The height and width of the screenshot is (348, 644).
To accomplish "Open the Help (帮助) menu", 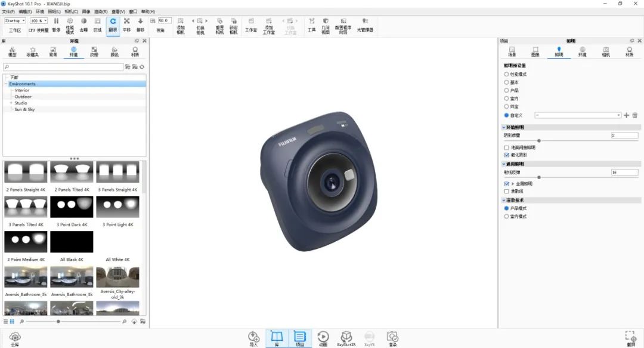I will 148,11.
